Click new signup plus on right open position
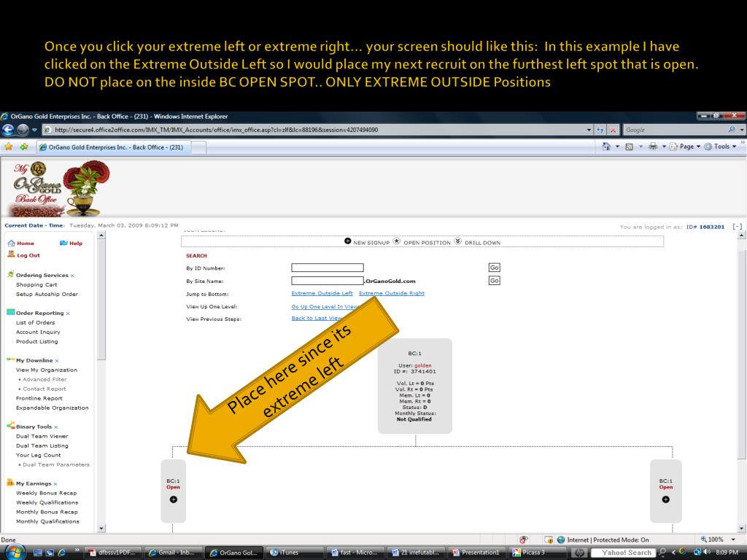 click(x=665, y=499)
